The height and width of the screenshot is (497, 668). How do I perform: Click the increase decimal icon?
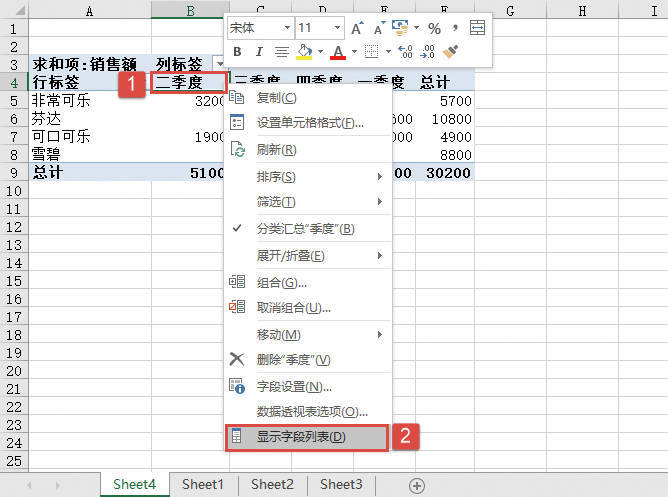tap(404, 52)
